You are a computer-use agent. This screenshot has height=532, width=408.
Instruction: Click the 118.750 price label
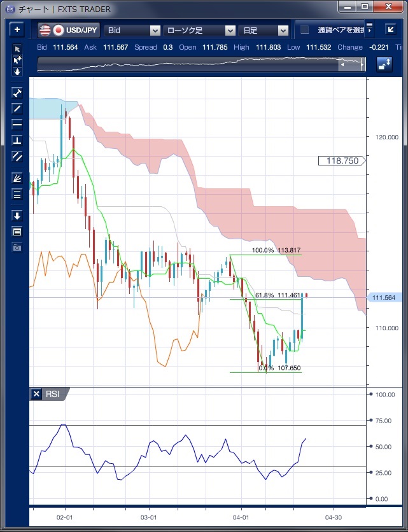pyautogui.click(x=342, y=161)
